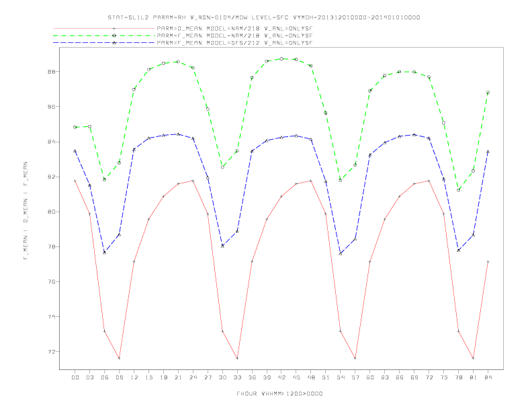Image resolution: width=532 pixels, height=411 pixels.
Task: Click y-axis tick value 82
Action: (52, 177)
